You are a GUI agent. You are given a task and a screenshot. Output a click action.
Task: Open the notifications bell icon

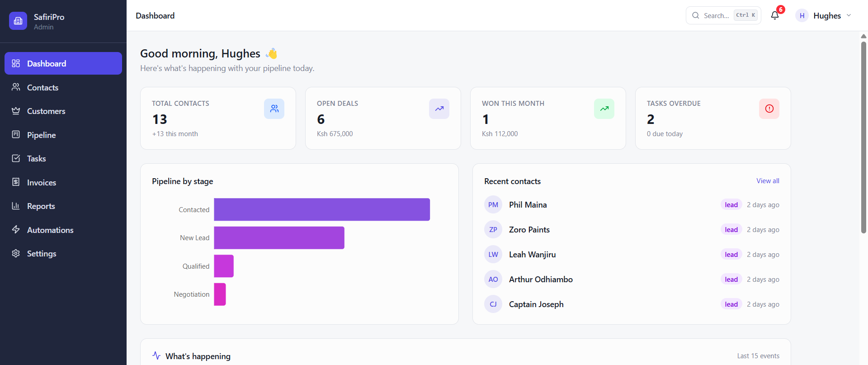click(x=775, y=16)
